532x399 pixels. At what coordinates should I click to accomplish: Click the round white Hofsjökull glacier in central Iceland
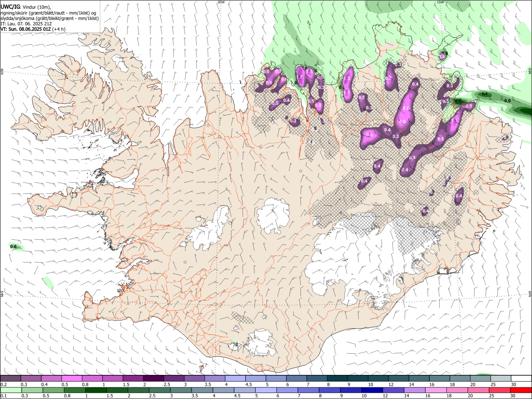coord(273,215)
